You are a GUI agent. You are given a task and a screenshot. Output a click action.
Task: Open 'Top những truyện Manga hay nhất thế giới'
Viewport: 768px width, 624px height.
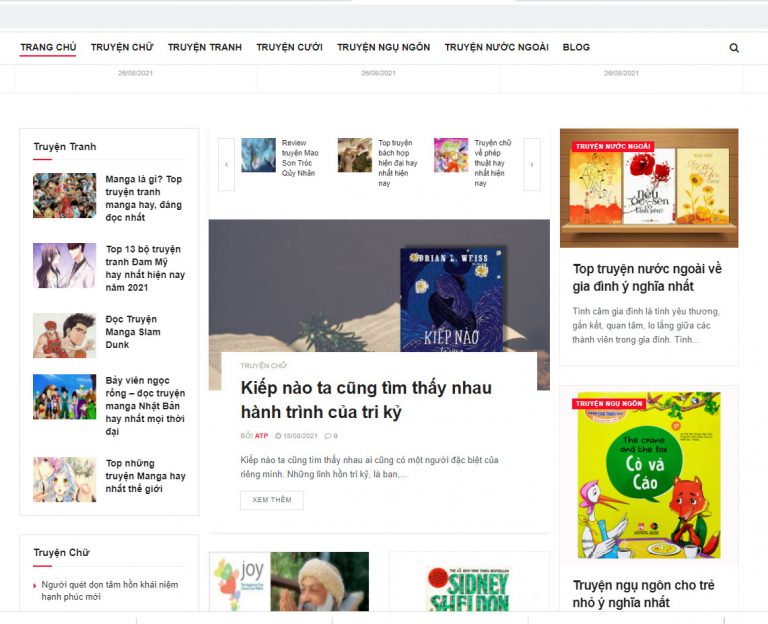145,476
